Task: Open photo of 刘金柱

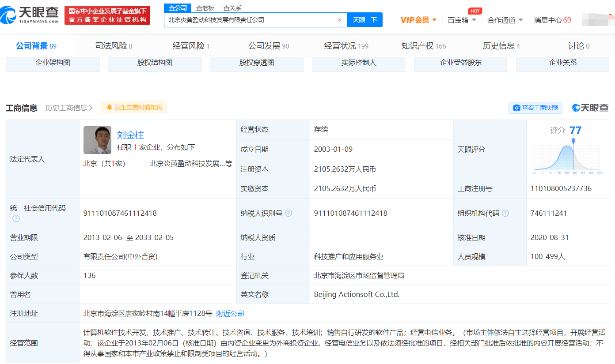Action: pos(97,140)
